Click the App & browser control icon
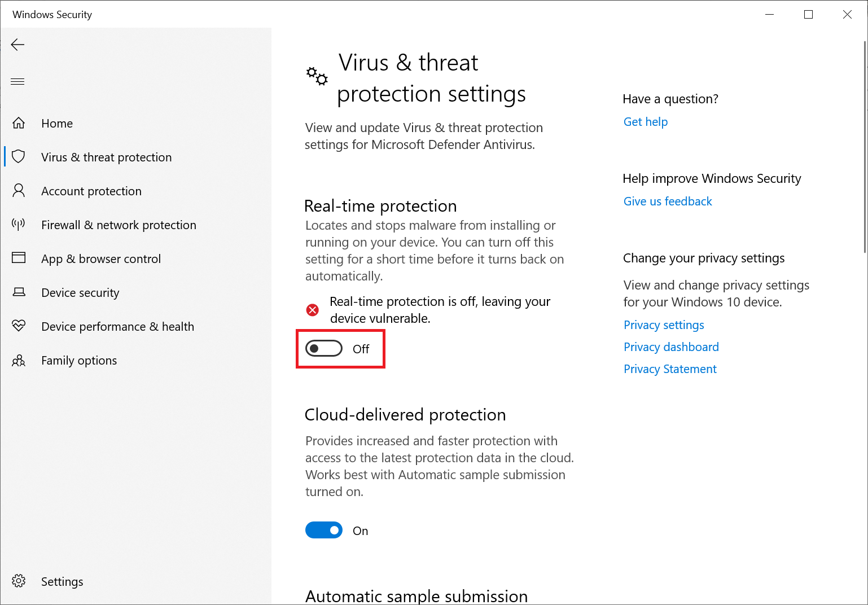This screenshot has height=605, width=868. click(19, 258)
